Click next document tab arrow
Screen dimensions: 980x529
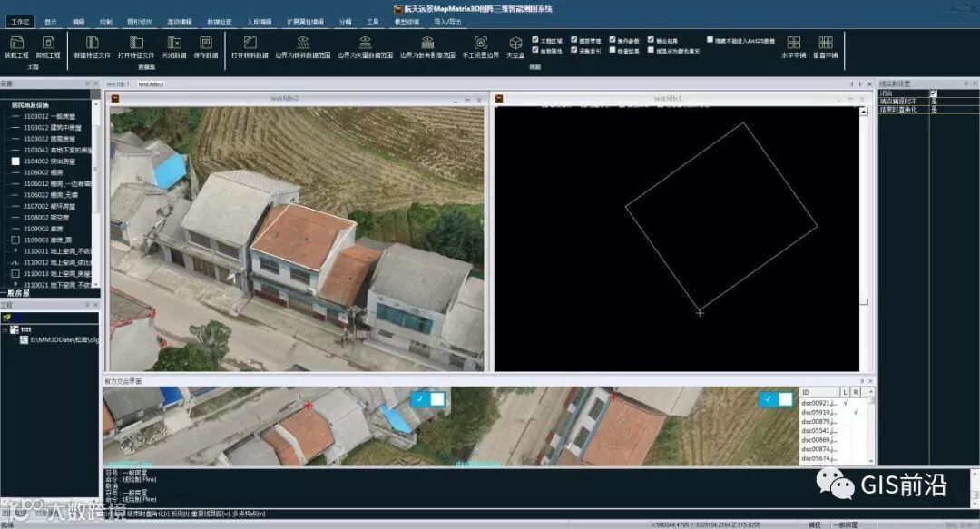860,83
